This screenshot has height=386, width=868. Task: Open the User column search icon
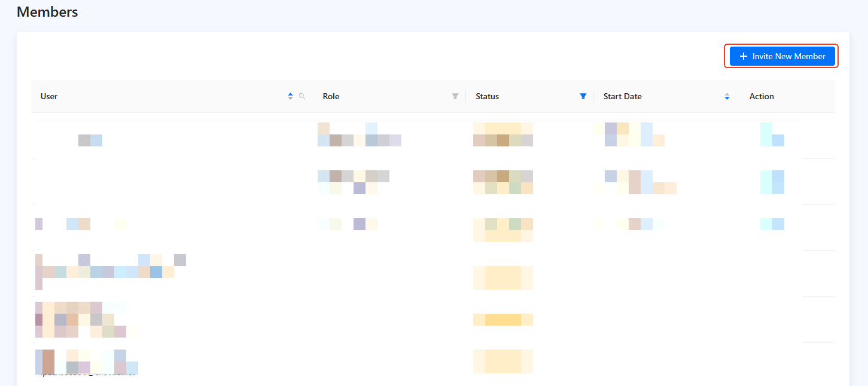302,96
